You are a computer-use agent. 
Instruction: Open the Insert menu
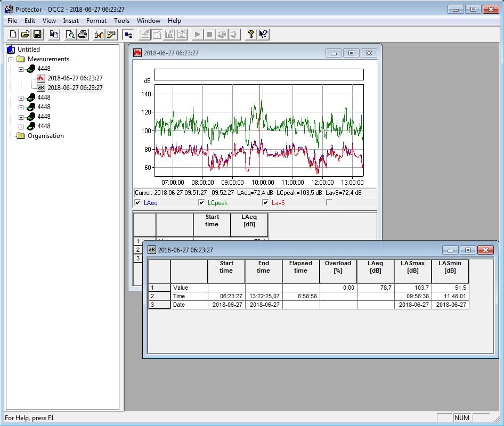click(x=71, y=21)
